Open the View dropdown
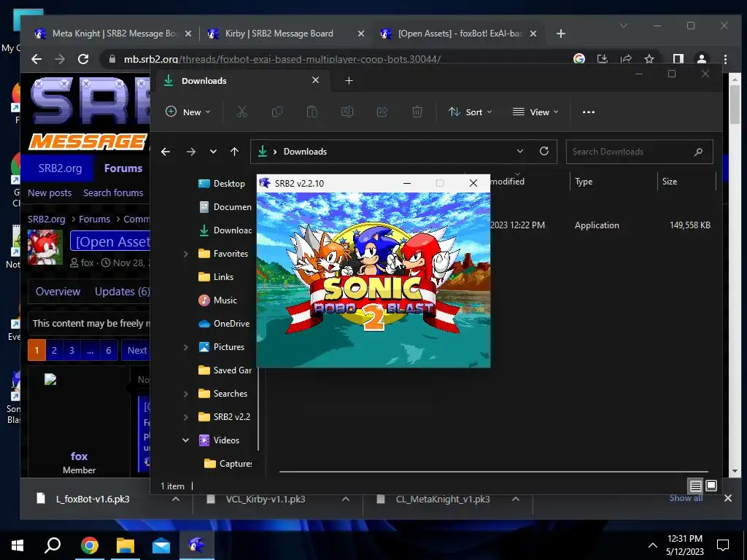 tap(535, 112)
